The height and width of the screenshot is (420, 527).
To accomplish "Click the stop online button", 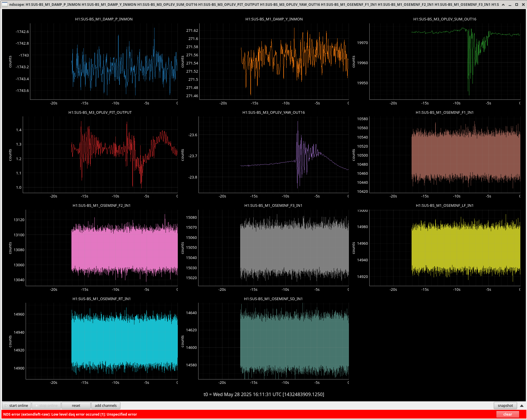I will (x=46, y=405).
